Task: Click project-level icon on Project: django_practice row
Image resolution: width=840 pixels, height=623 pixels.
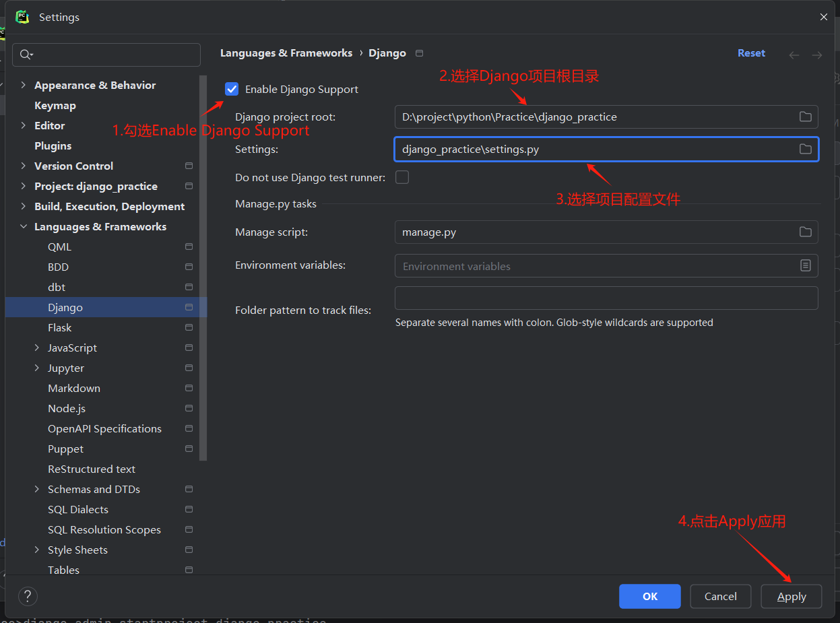Action: point(189,186)
